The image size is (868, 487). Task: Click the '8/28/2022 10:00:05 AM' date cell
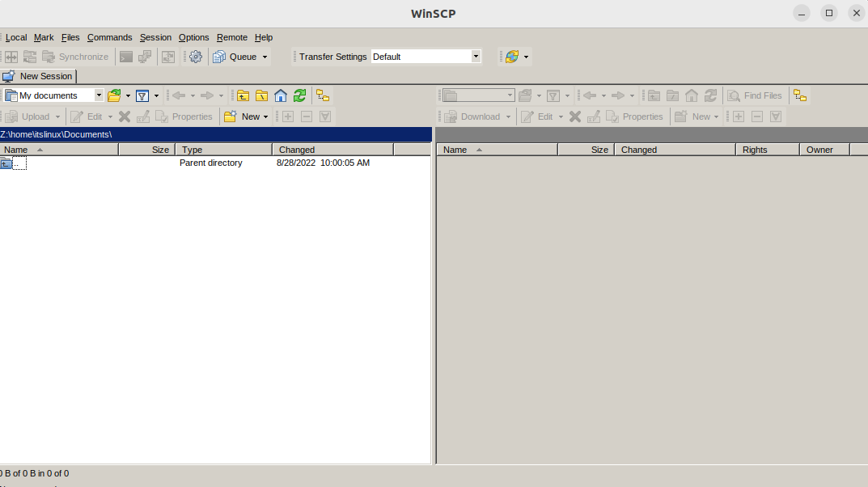tap(324, 163)
